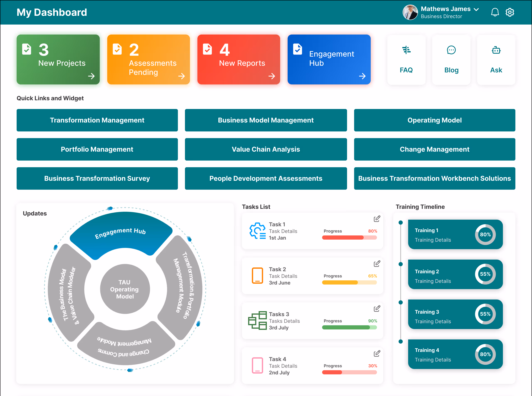Image resolution: width=532 pixels, height=396 pixels.
Task: Select the TAU Operating Model center circle
Action: click(125, 289)
